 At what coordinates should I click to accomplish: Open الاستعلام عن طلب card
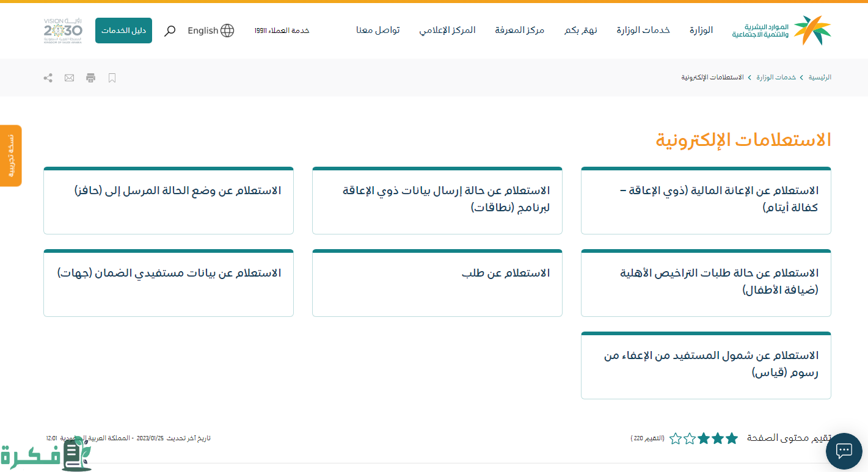tap(437, 283)
